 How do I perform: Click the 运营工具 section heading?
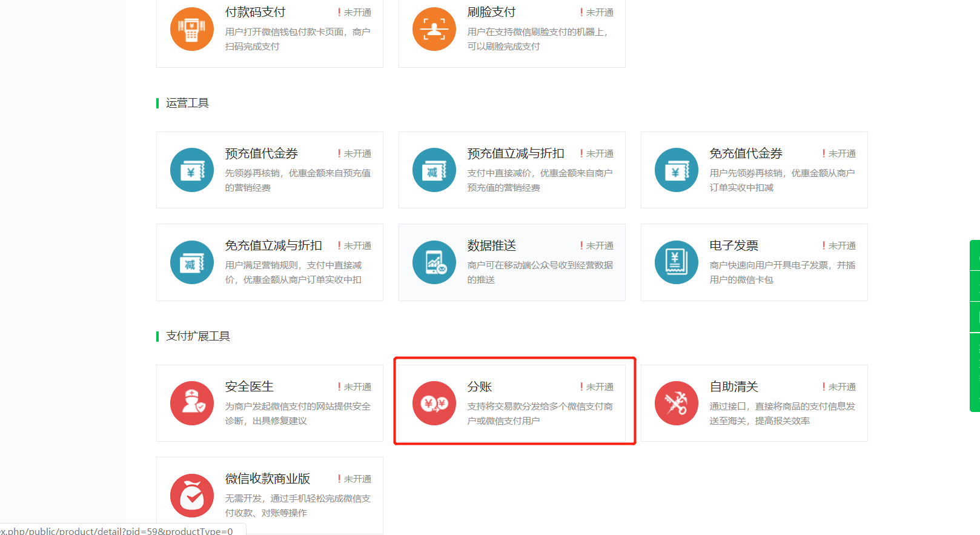(187, 104)
